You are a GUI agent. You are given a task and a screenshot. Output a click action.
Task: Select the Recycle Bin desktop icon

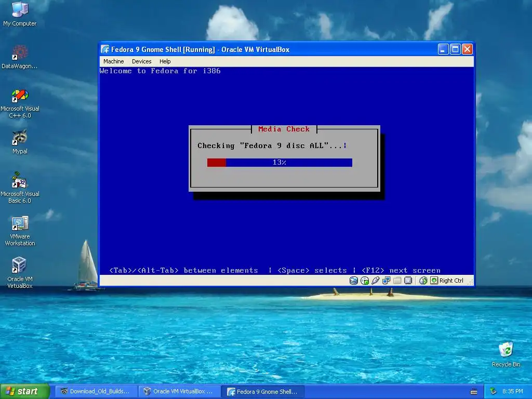point(506,354)
